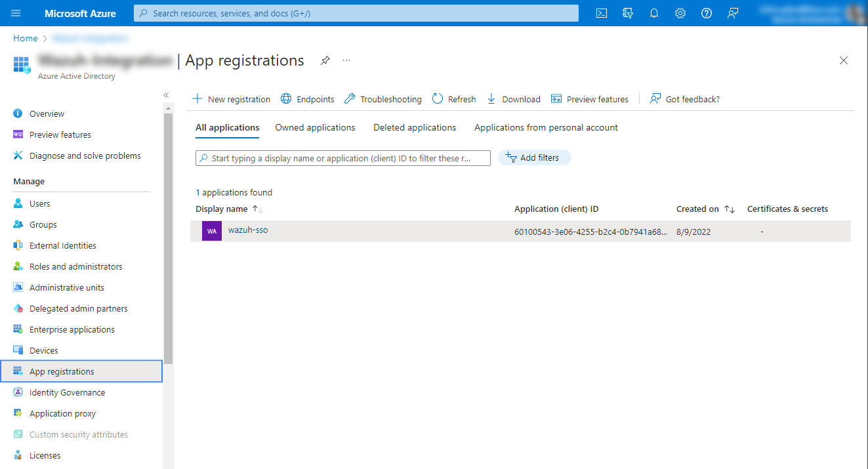Sort by the Display name column arrows
The width and height of the screenshot is (868, 469).
pyautogui.click(x=257, y=209)
